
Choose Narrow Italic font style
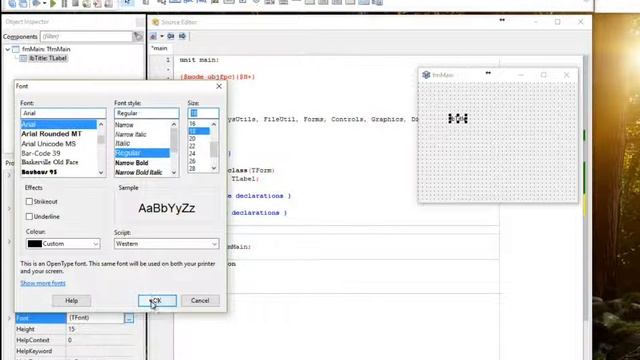[131, 134]
